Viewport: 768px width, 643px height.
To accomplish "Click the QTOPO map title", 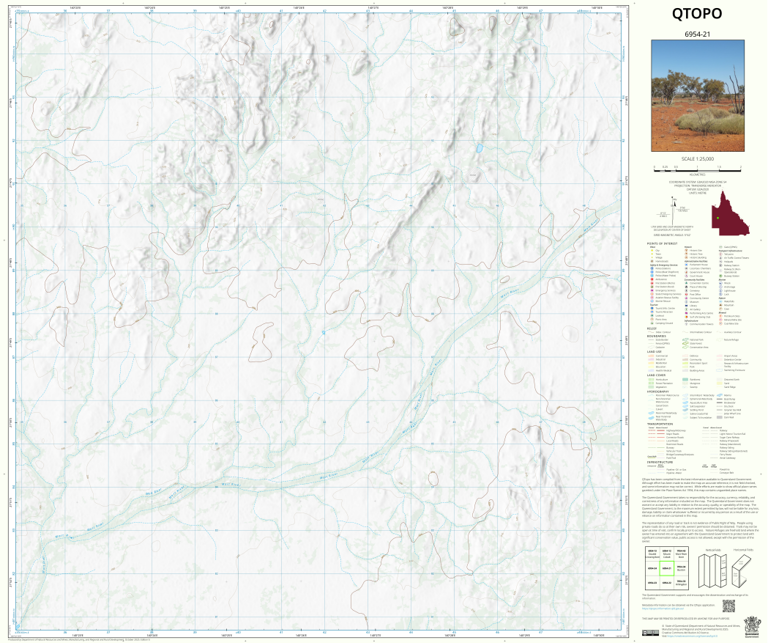I will (697, 14).
